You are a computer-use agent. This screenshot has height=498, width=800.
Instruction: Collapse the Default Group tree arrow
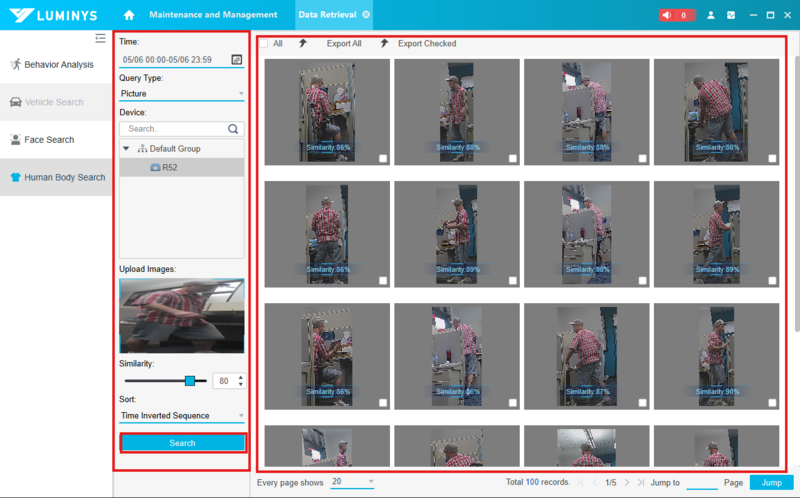(x=126, y=148)
